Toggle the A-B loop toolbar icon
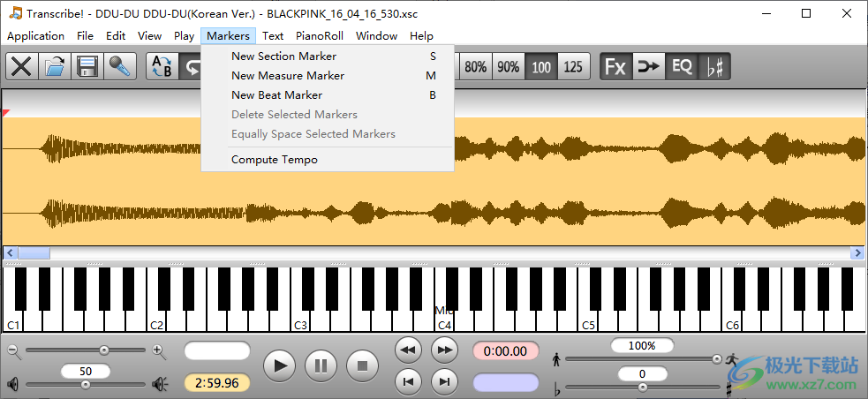This screenshot has height=399, width=868. [x=162, y=67]
